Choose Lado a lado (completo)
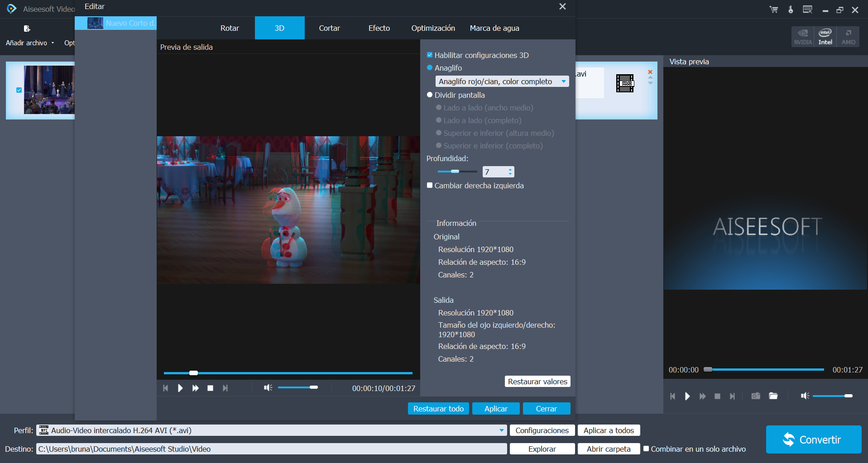Screen dimensions: 868x463 point(438,120)
